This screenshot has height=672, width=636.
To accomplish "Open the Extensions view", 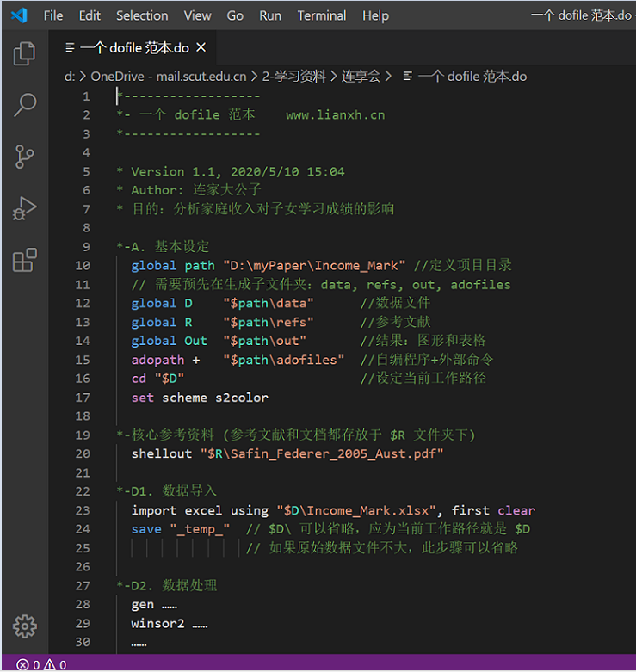I will [24, 260].
